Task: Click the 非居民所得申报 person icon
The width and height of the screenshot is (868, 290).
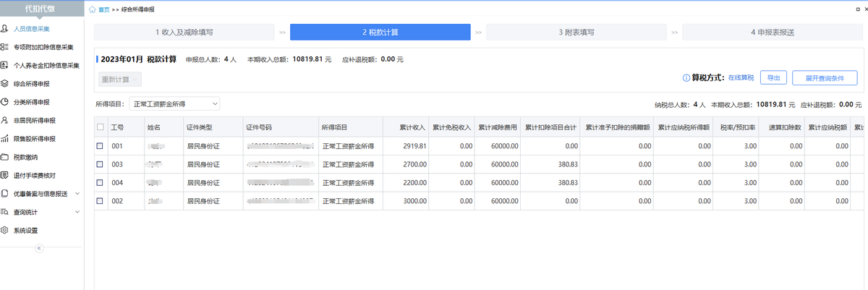Action: point(5,120)
